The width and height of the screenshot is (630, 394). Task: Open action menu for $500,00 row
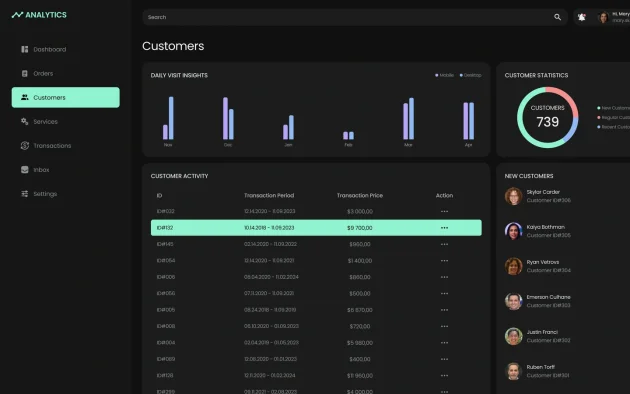point(444,294)
